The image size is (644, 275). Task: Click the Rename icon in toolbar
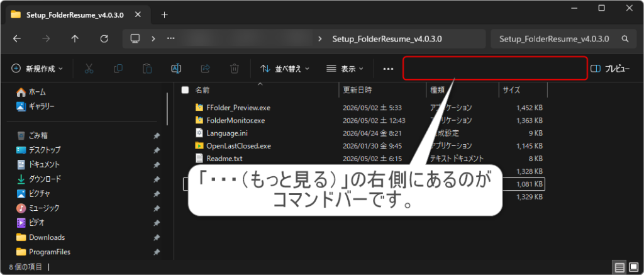point(176,69)
